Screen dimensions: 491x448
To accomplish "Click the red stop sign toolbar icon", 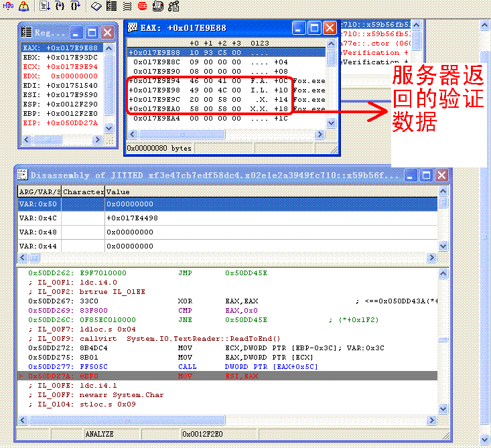I will (x=143, y=6).
